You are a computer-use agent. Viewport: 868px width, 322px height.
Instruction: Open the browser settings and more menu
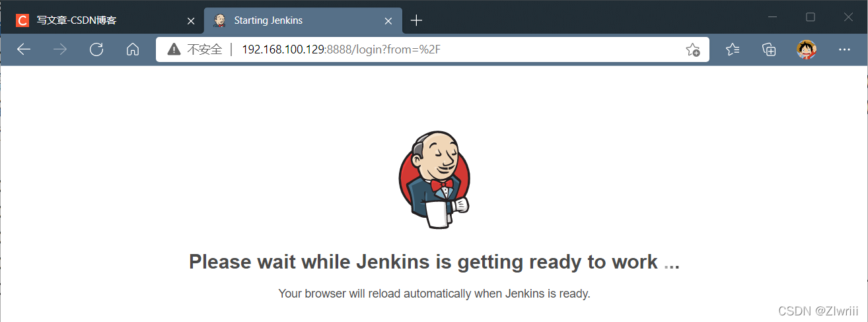click(x=844, y=49)
